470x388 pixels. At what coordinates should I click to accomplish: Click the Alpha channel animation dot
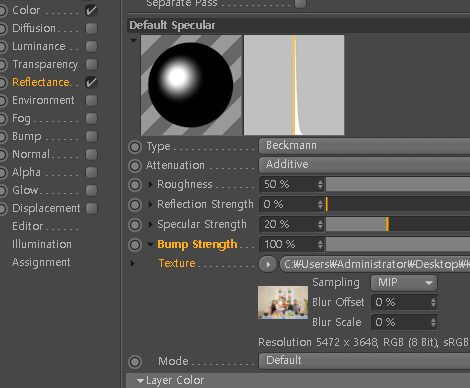pyautogui.click(x=3, y=172)
